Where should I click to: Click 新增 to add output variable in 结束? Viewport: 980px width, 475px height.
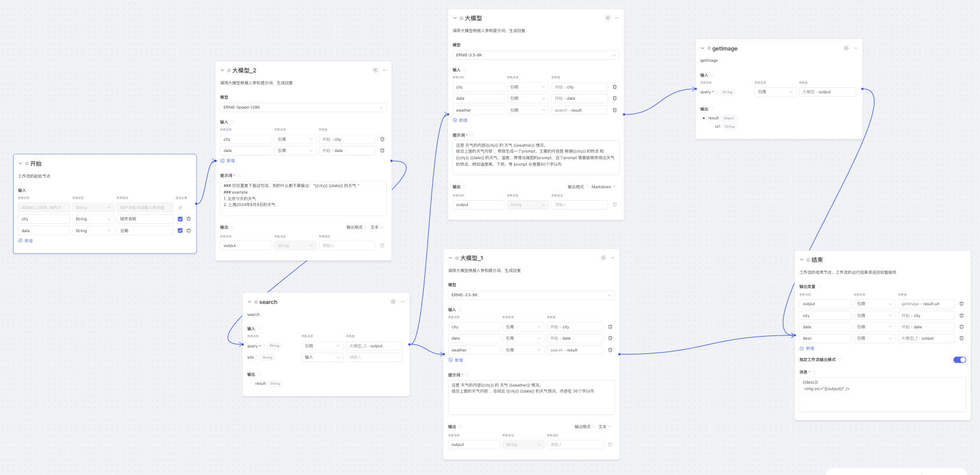tap(807, 349)
